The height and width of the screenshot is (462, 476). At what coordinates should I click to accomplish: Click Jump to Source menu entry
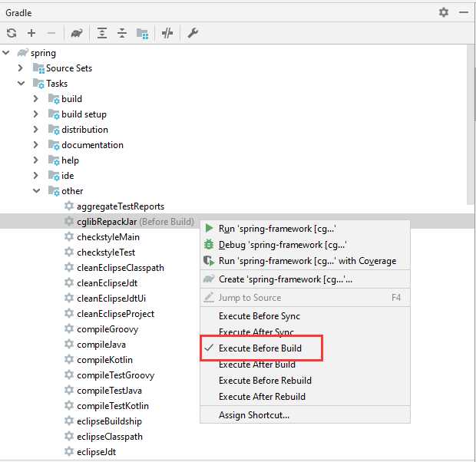305,298
